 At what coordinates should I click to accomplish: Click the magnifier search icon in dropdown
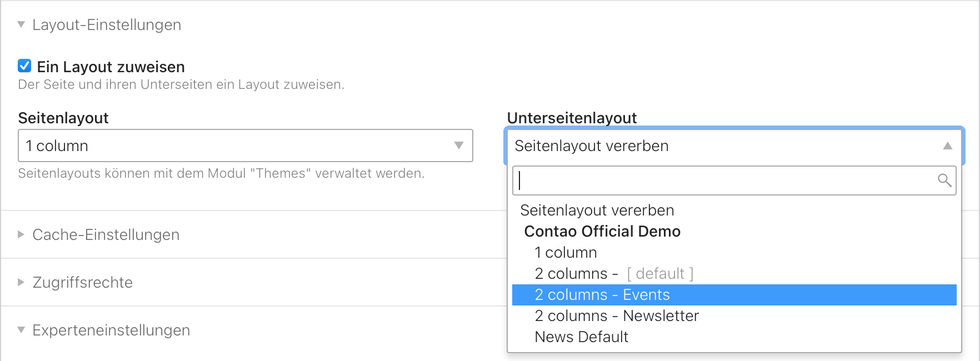(944, 180)
